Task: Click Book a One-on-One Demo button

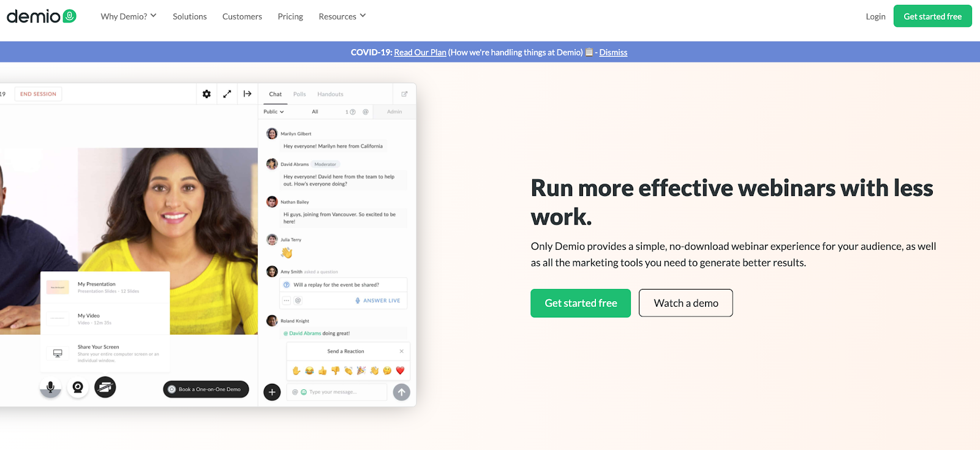Action: pos(206,389)
